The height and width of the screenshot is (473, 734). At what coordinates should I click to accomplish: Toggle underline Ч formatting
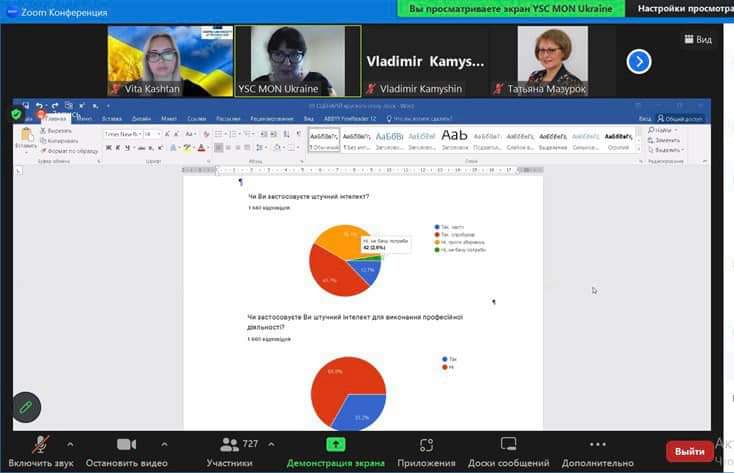click(x=127, y=148)
